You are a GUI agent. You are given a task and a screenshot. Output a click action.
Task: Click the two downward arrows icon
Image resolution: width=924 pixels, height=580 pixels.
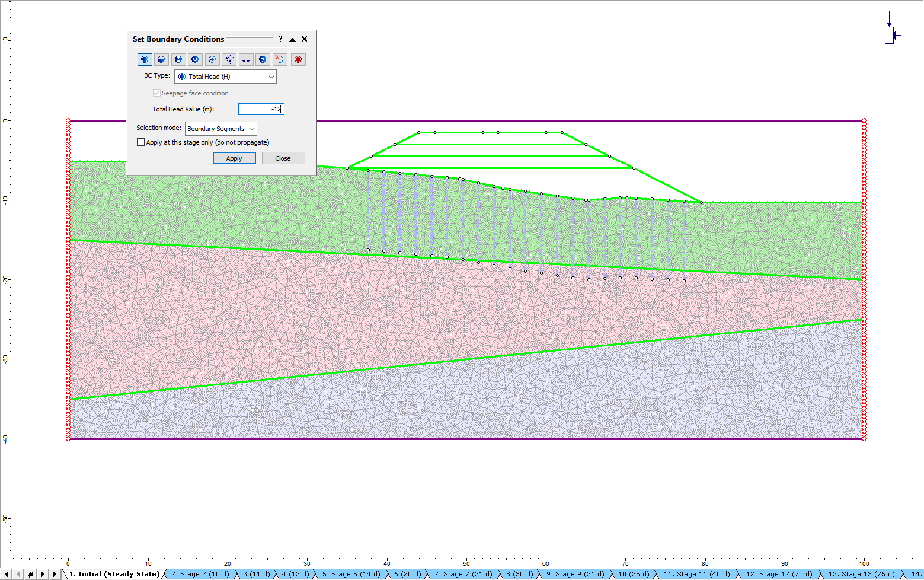[246, 59]
